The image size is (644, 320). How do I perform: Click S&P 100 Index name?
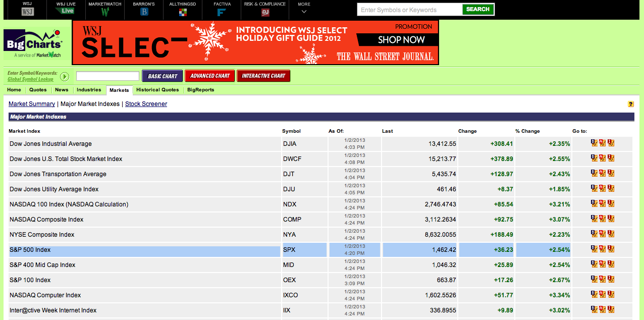pyautogui.click(x=30, y=280)
